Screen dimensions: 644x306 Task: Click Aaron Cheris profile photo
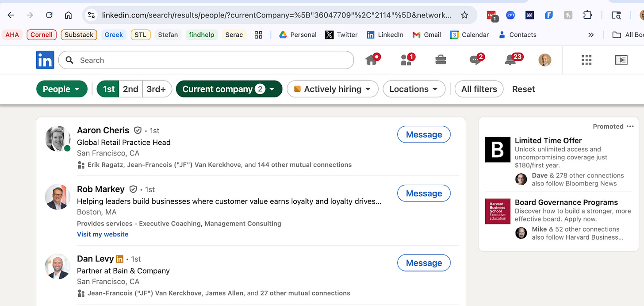pos(58,139)
